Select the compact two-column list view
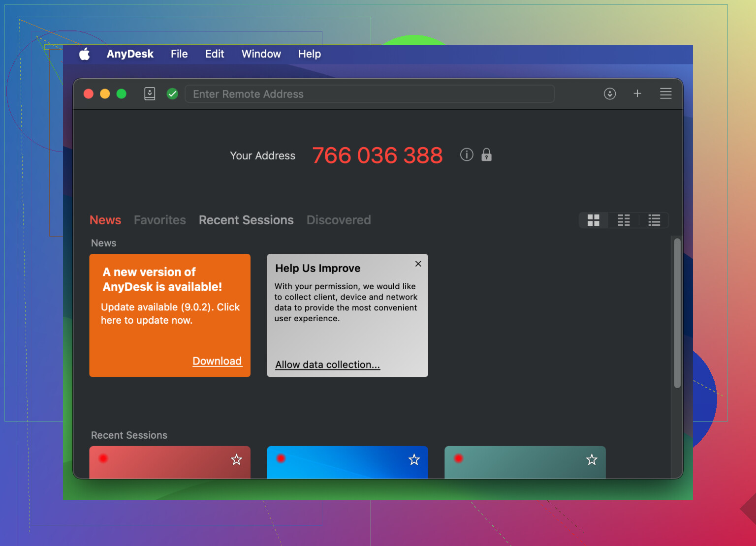This screenshot has width=756, height=546. coord(624,220)
